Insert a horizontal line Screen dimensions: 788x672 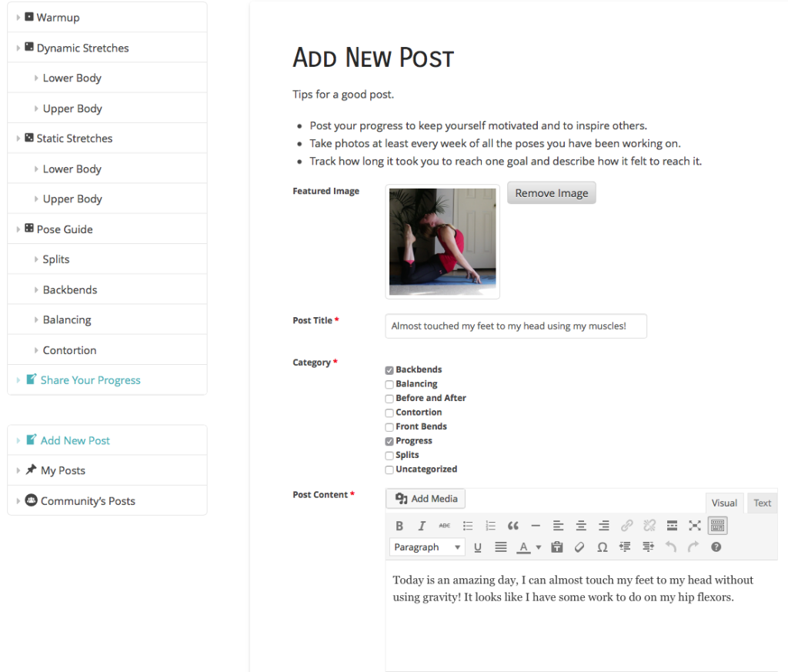536,526
